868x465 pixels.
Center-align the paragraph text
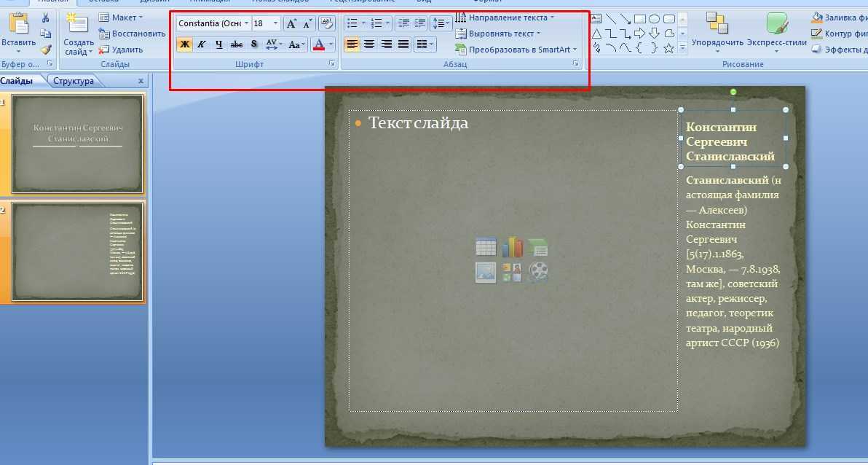(x=369, y=44)
